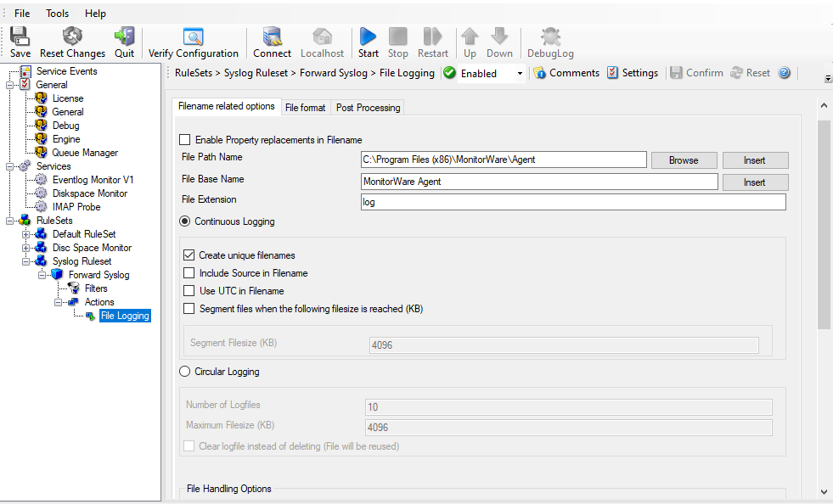
Task: Enable Property replacements in Filename checkbox
Action: click(x=185, y=140)
